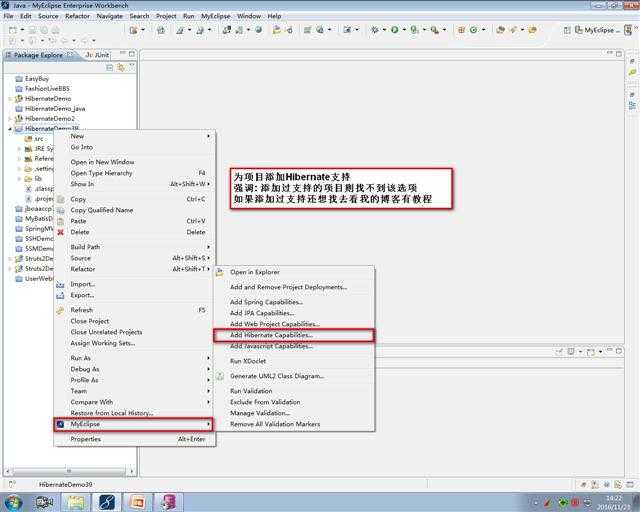Open the MyEclipse taskbar icon

click(107, 502)
